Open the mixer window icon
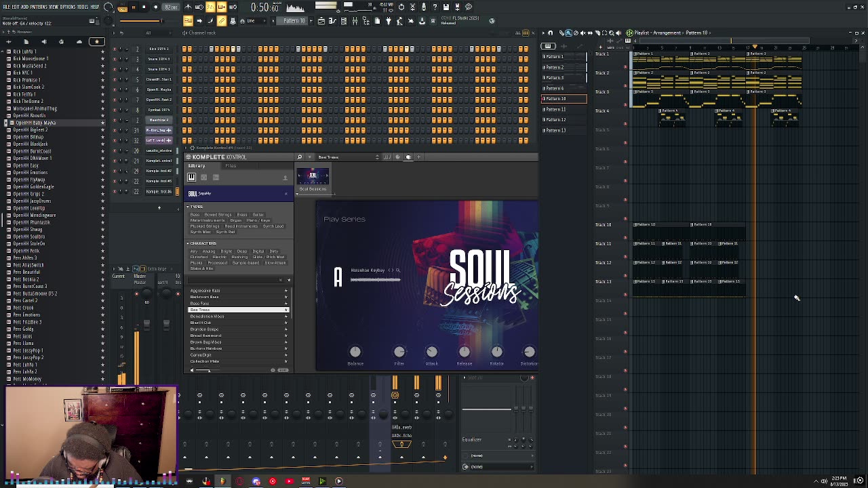This screenshot has width=868, height=488. coord(355,21)
